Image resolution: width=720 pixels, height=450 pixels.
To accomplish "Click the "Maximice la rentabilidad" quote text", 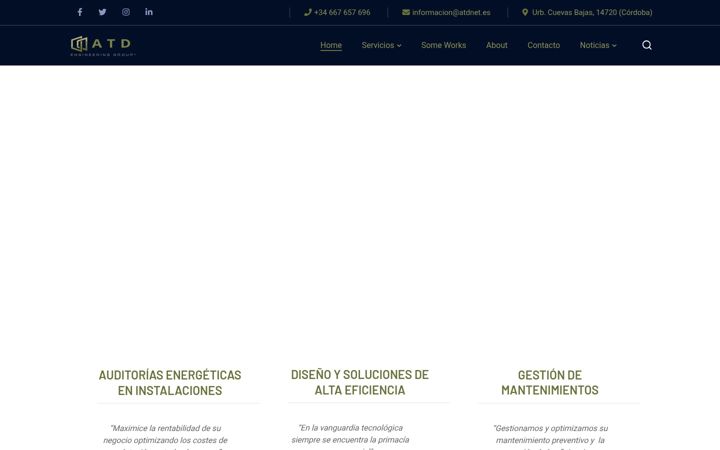I will click(x=165, y=437).
